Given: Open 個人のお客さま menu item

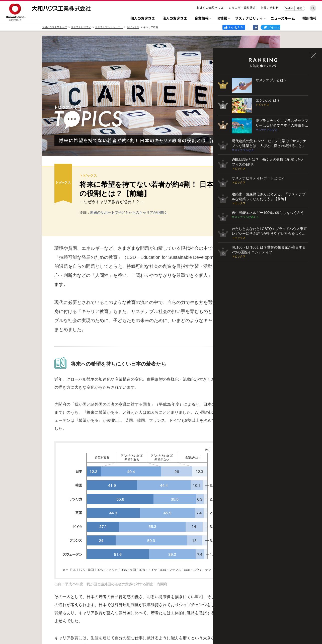Looking at the screenshot, I should click(143, 18).
